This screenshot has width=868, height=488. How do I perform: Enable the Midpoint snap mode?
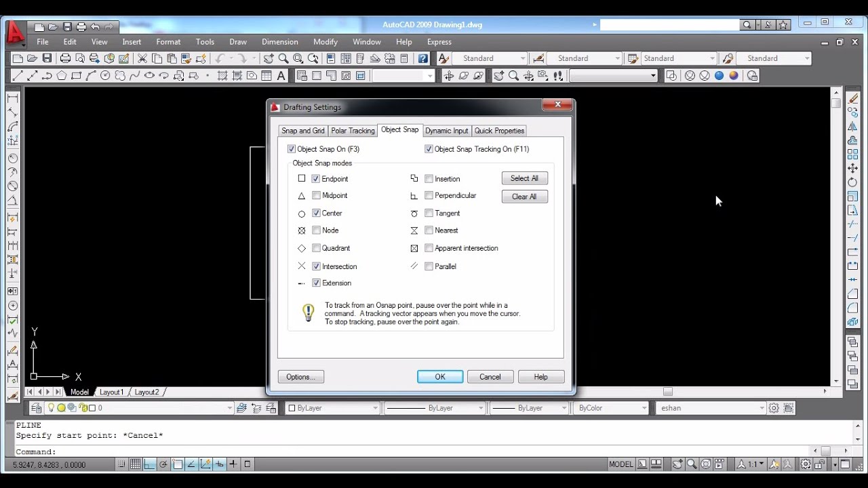tap(316, 195)
